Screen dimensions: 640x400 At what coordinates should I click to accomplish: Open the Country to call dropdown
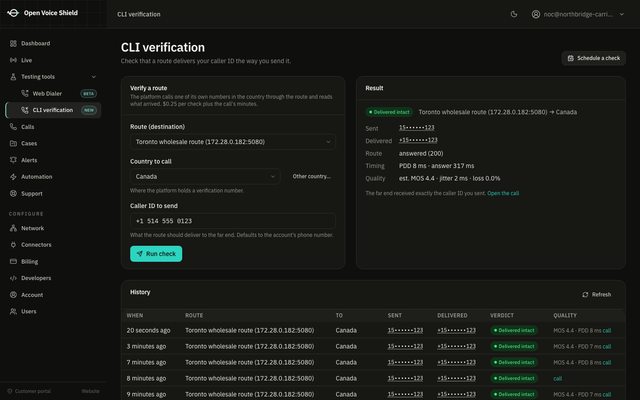pos(205,176)
